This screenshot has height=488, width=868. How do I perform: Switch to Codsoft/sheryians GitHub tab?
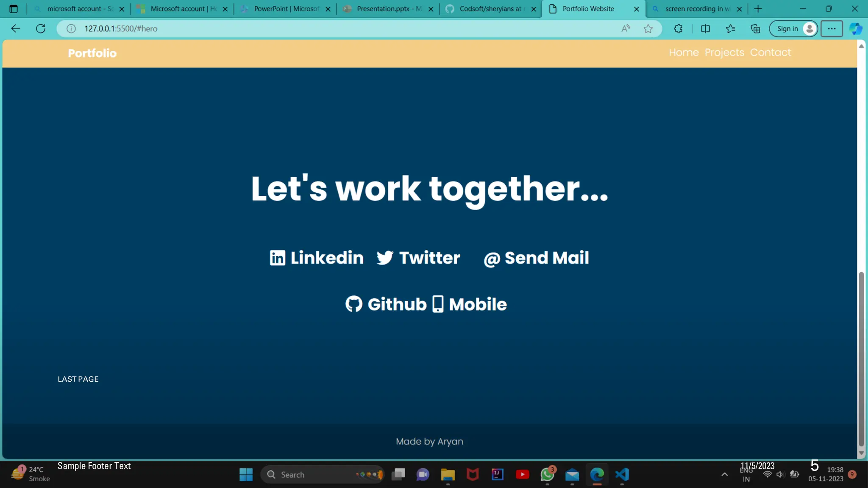tap(490, 9)
